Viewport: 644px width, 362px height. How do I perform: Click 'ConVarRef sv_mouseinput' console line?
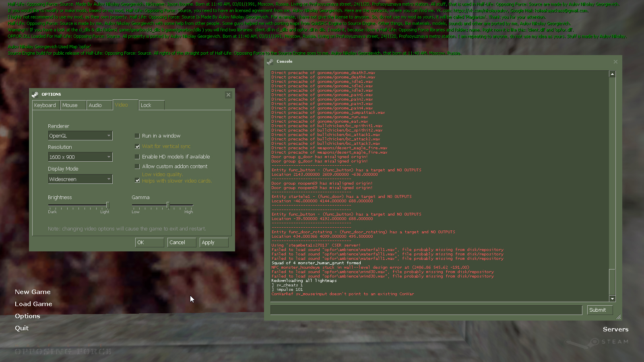(x=343, y=294)
